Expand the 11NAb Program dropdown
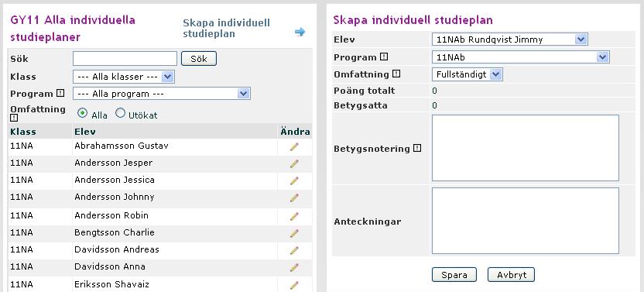This screenshot has height=292, width=644. 520,57
